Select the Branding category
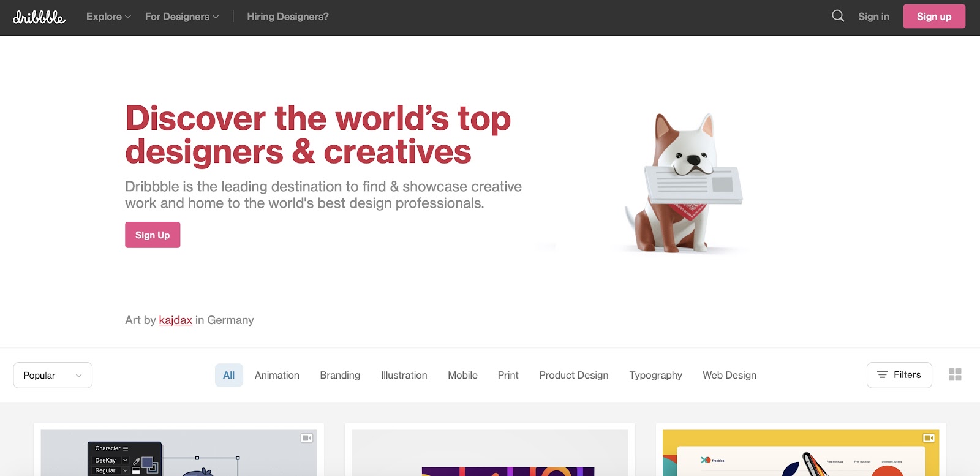Image resolution: width=980 pixels, height=476 pixels. pyautogui.click(x=340, y=375)
